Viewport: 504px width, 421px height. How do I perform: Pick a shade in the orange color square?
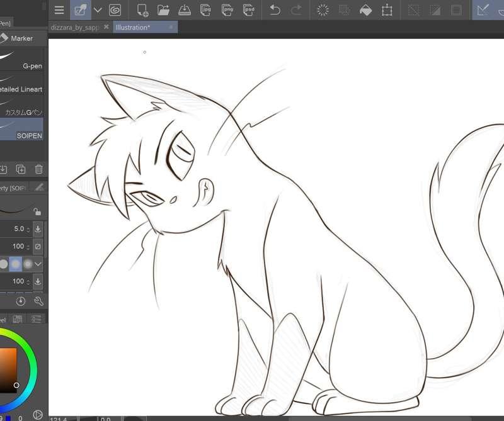[8, 370]
